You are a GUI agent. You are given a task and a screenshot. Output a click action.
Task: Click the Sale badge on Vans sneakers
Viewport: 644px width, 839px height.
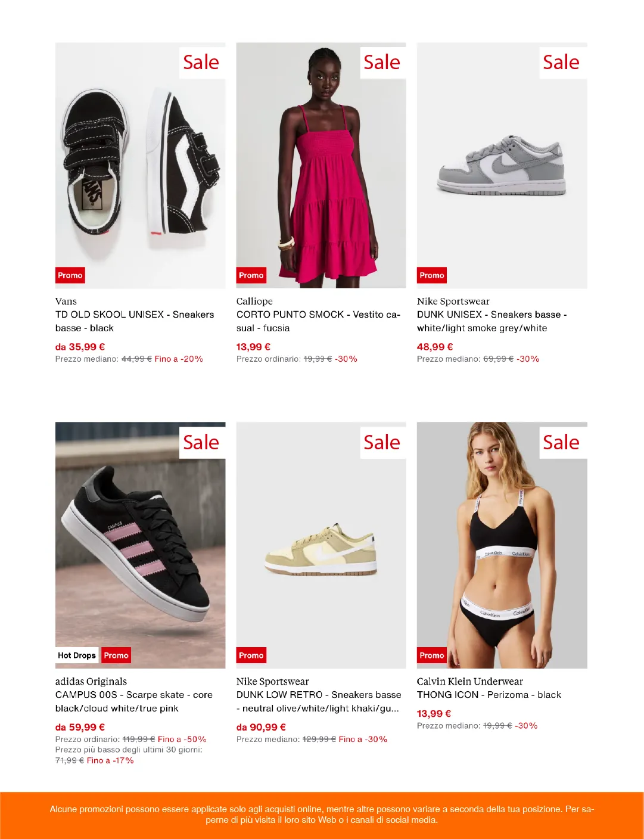click(201, 63)
